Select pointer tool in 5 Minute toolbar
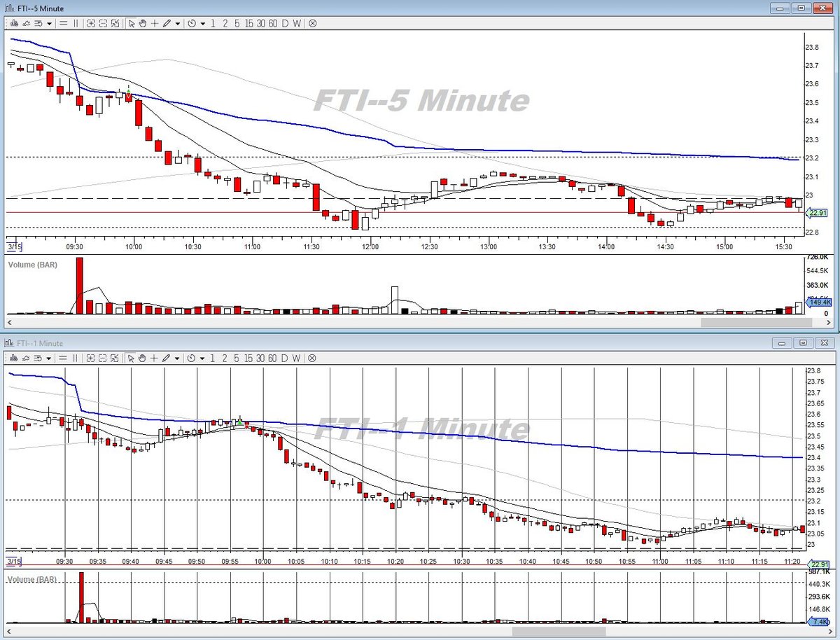 click(x=131, y=23)
